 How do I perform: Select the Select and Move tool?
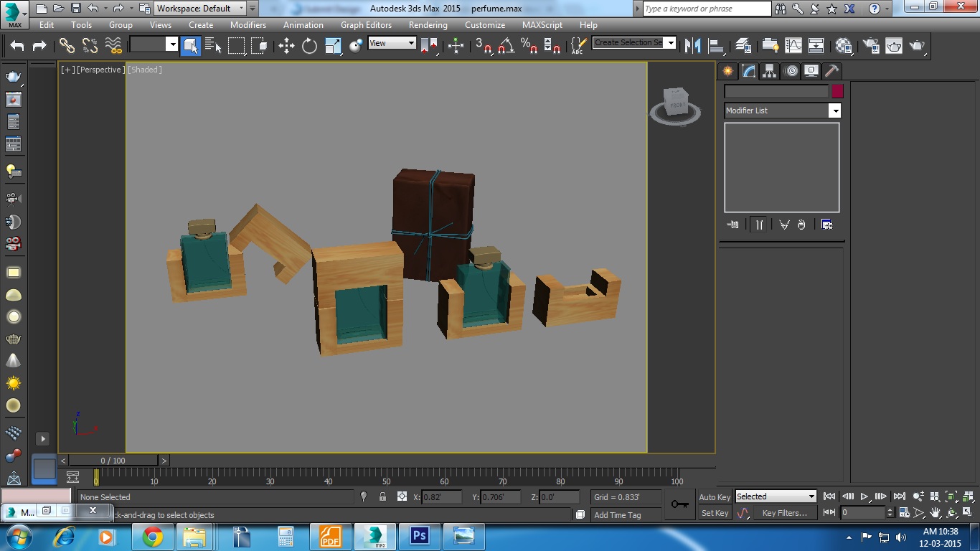(x=286, y=46)
